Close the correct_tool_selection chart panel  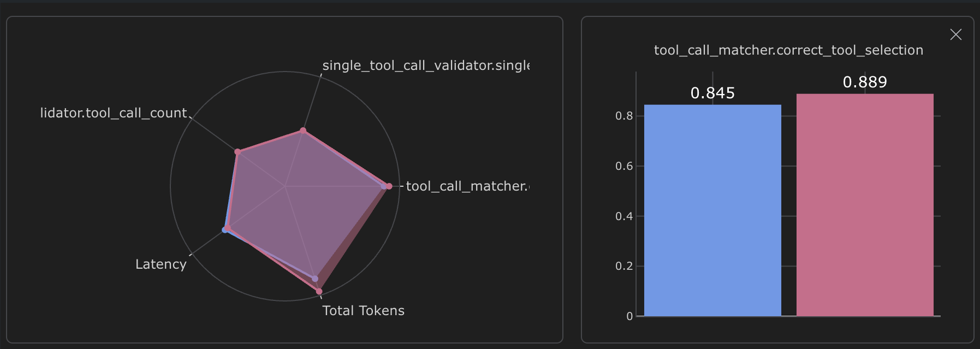[955, 34]
